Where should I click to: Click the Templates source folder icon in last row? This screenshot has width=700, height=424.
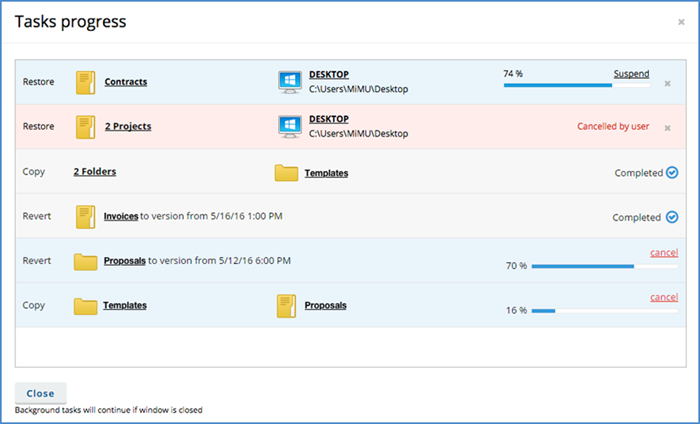click(86, 306)
